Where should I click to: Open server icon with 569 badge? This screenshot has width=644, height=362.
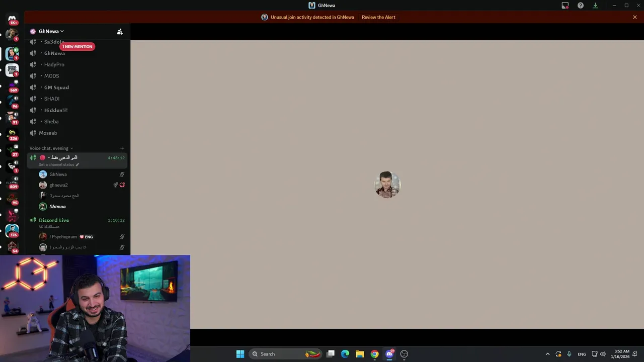click(12, 86)
